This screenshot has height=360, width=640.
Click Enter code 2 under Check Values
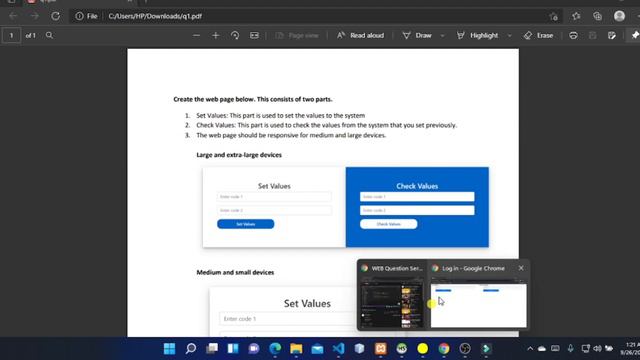[417, 210]
